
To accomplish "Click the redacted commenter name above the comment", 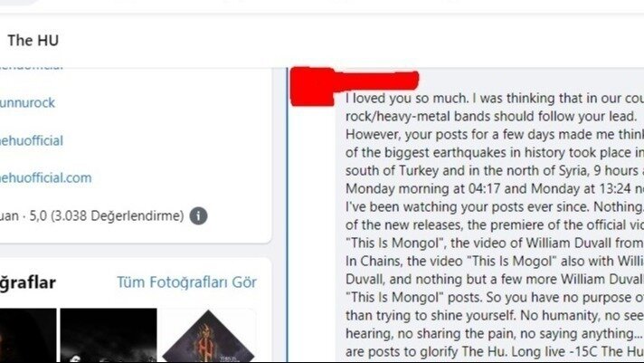I will pos(376,81).
